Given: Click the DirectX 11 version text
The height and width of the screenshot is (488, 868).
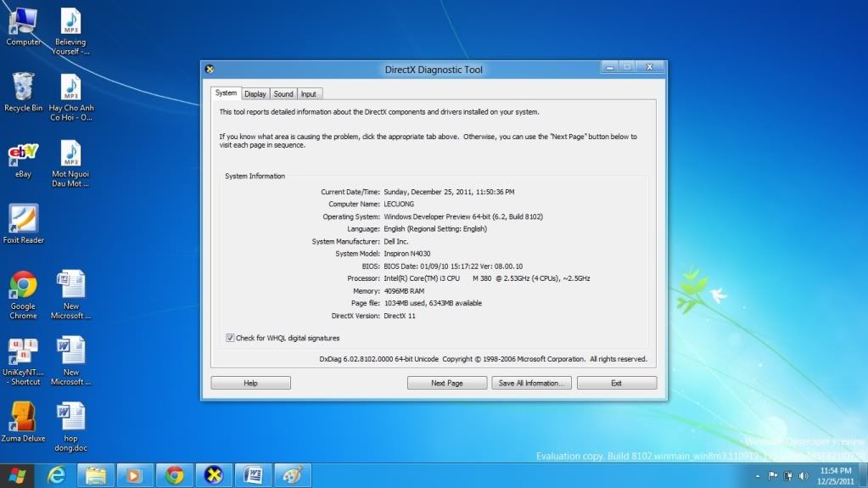Looking at the screenshot, I should pyautogui.click(x=400, y=316).
